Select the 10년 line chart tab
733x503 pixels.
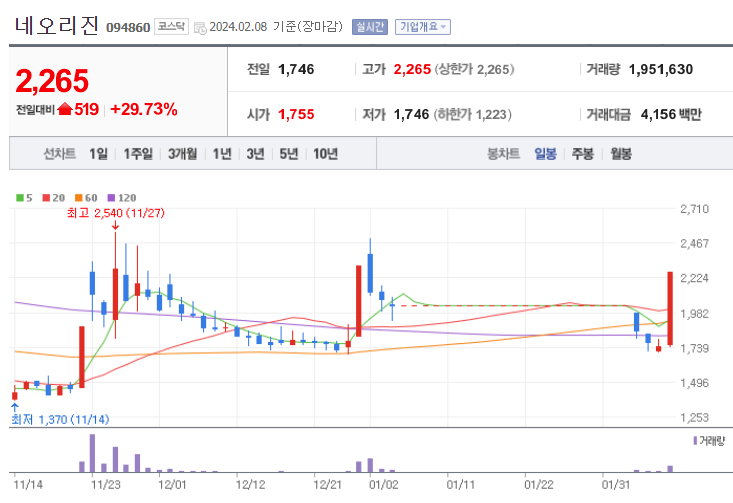(x=325, y=153)
